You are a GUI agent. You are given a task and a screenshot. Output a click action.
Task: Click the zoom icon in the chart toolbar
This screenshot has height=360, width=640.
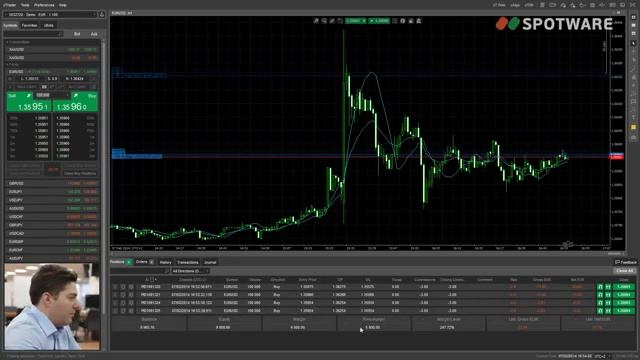pyautogui.click(x=324, y=21)
